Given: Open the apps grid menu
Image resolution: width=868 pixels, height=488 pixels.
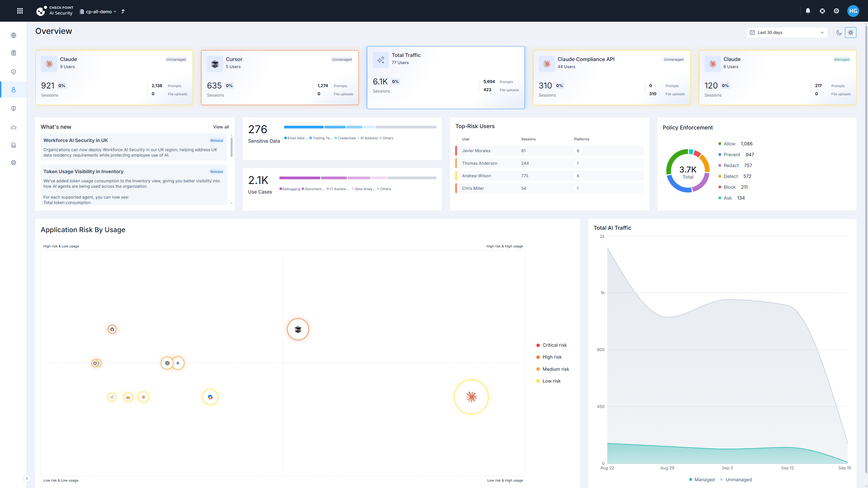Looking at the screenshot, I should pyautogui.click(x=20, y=11).
